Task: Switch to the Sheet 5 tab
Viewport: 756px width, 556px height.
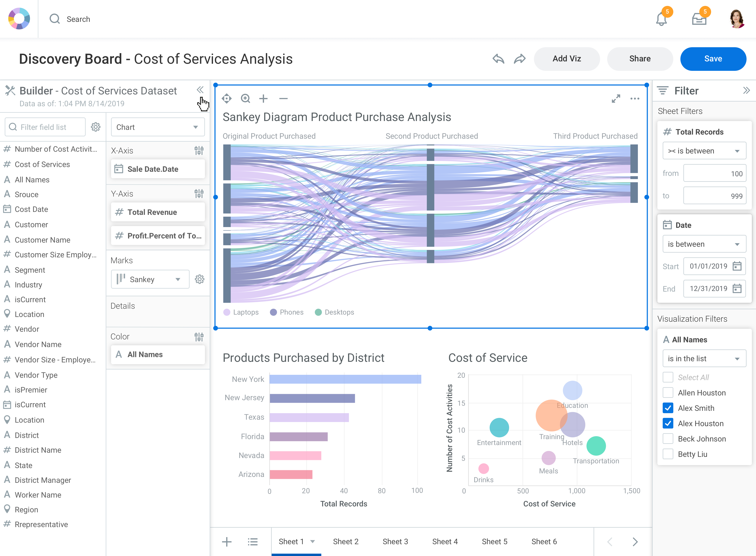Action: coord(494,541)
